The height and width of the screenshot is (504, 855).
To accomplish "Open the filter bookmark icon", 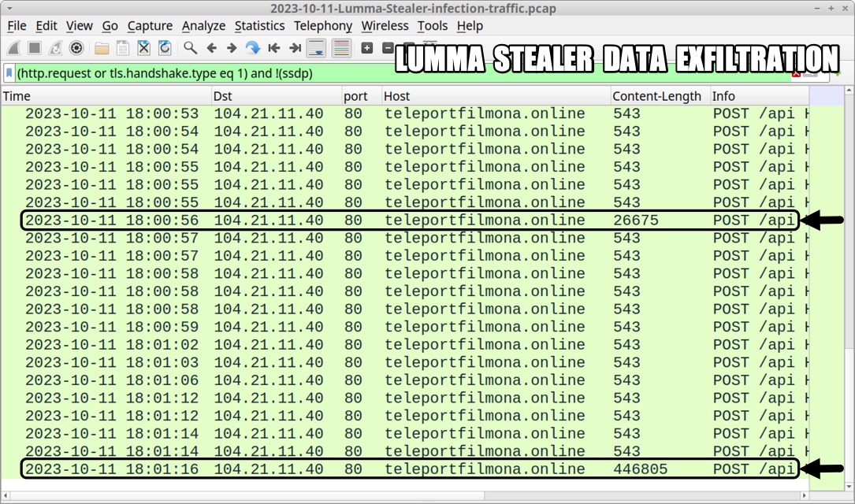I will pyautogui.click(x=9, y=73).
